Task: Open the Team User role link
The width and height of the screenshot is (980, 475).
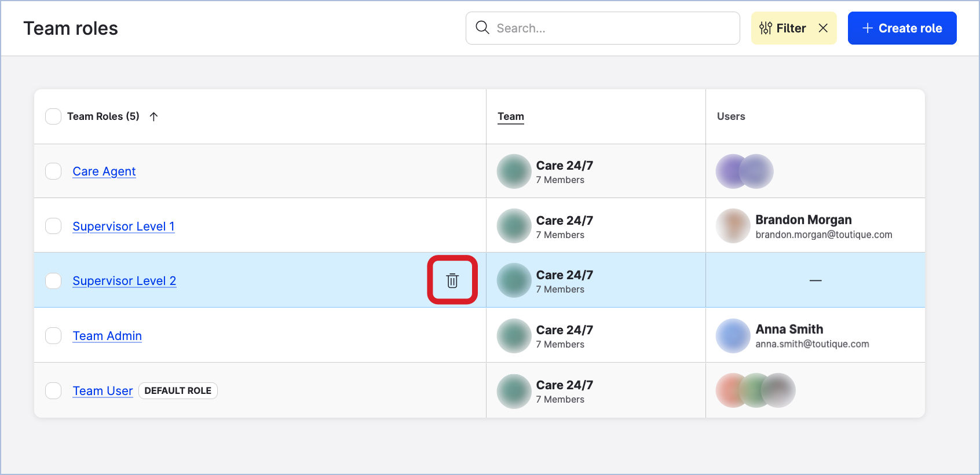Action: [x=103, y=391]
